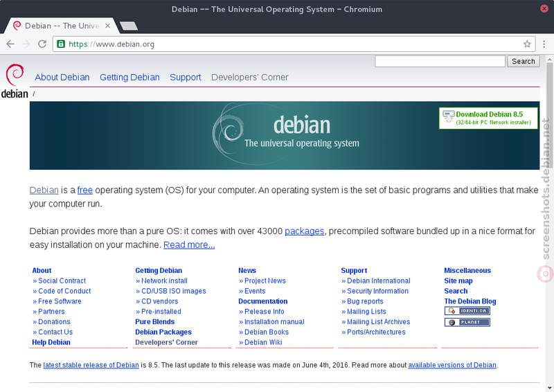Open the CD/USB ISO images link

point(174,292)
